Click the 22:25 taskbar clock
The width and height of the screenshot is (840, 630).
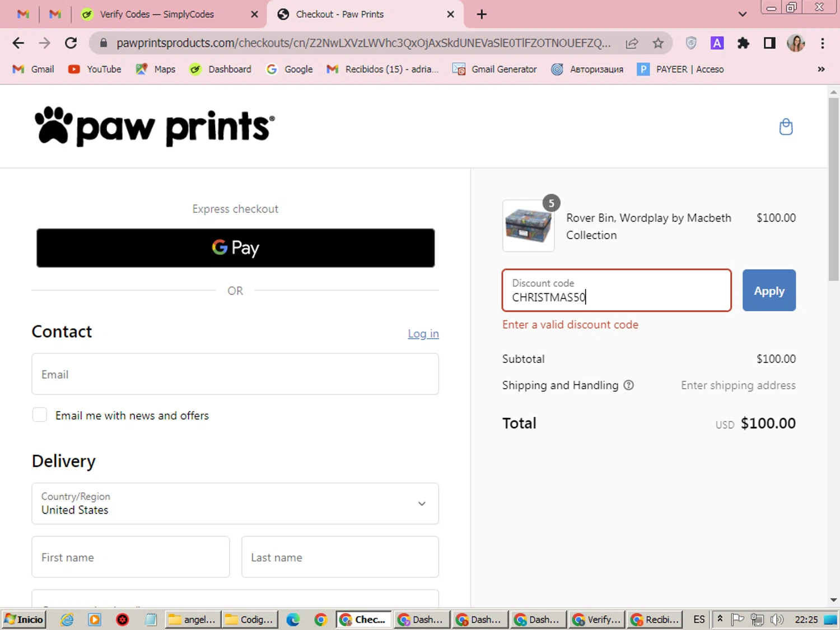click(806, 619)
